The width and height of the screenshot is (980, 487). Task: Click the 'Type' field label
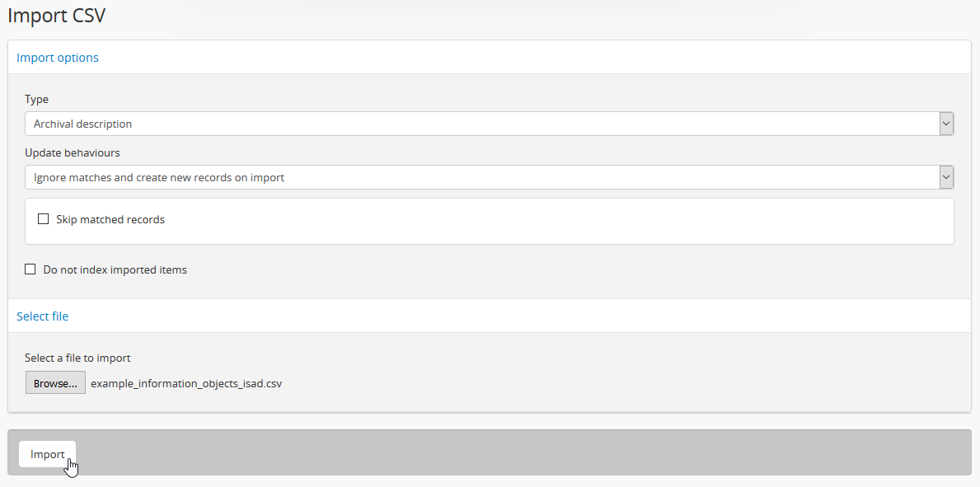point(37,100)
